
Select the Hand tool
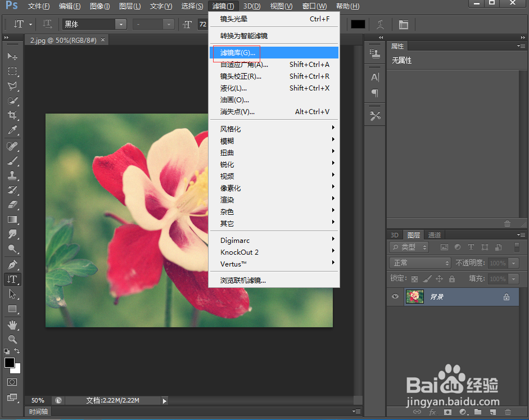(x=12, y=325)
